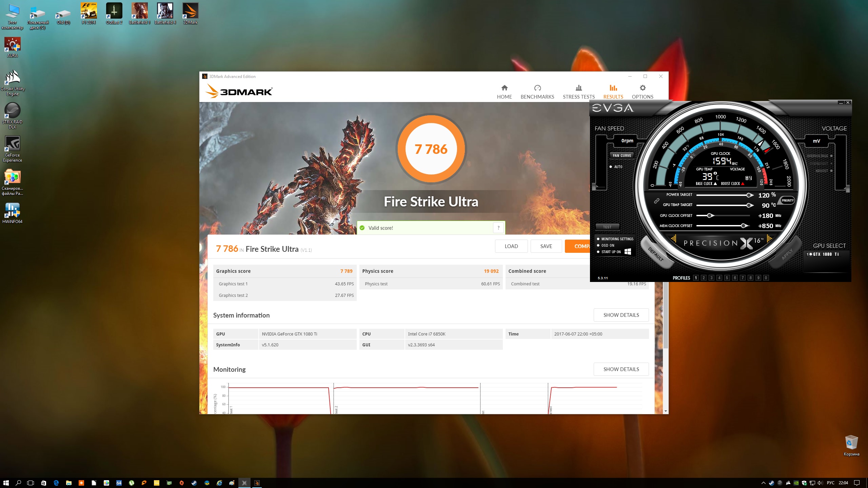Viewport: 868px width, 488px height.
Task: Open the Stress Tests chart icon
Action: pyautogui.click(x=578, y=88)
